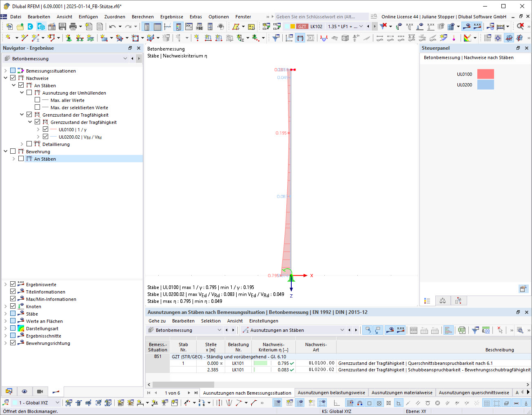This screenshot has height=415, width=532.
Task: Toggle UL0200.02 VEd / VRd checkbox
Action: pyautogui.click(x=45, y=137)
